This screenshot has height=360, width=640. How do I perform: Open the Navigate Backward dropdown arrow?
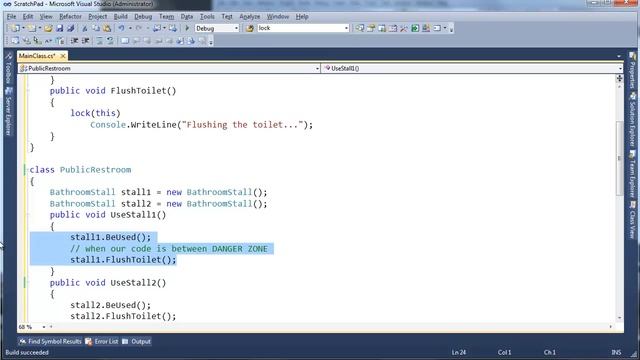click(x=164, y=28)
